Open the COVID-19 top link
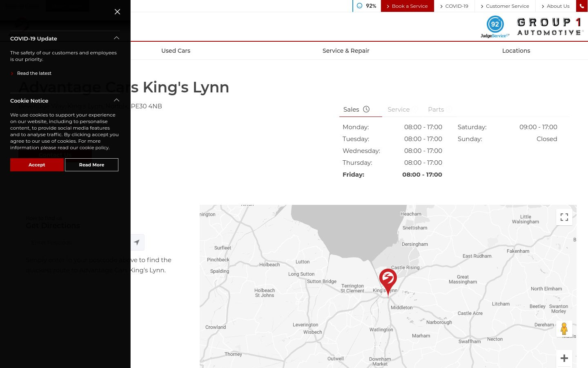The image size is (588, 368). pyautogui.click(x=454, y=6)
